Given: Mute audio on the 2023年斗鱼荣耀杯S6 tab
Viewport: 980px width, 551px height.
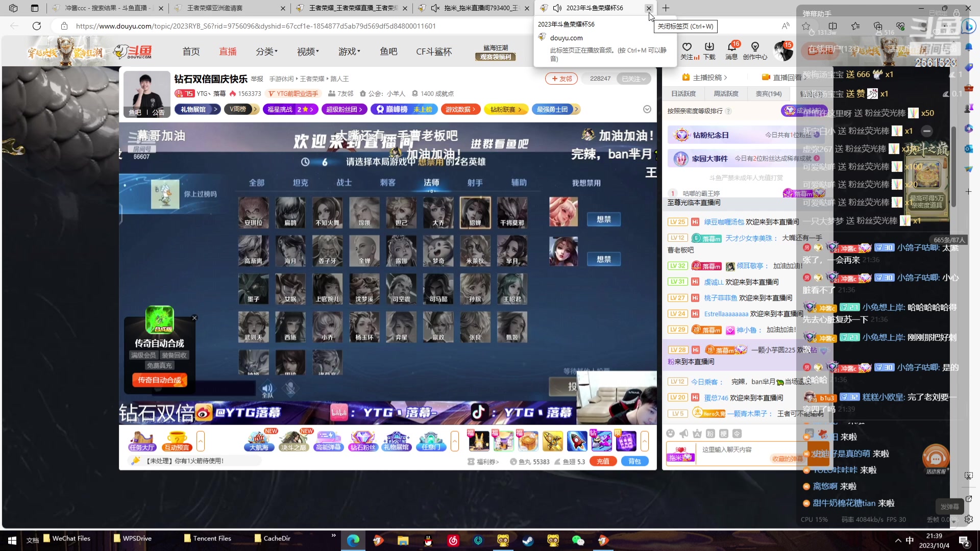Looking at the screenshot, I should pos(557,8).
